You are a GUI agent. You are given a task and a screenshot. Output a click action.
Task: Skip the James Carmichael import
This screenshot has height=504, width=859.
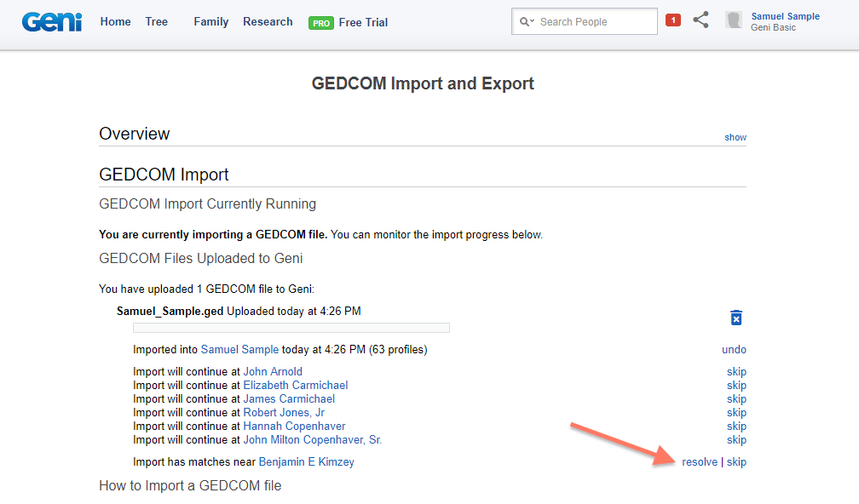(736, 399)
